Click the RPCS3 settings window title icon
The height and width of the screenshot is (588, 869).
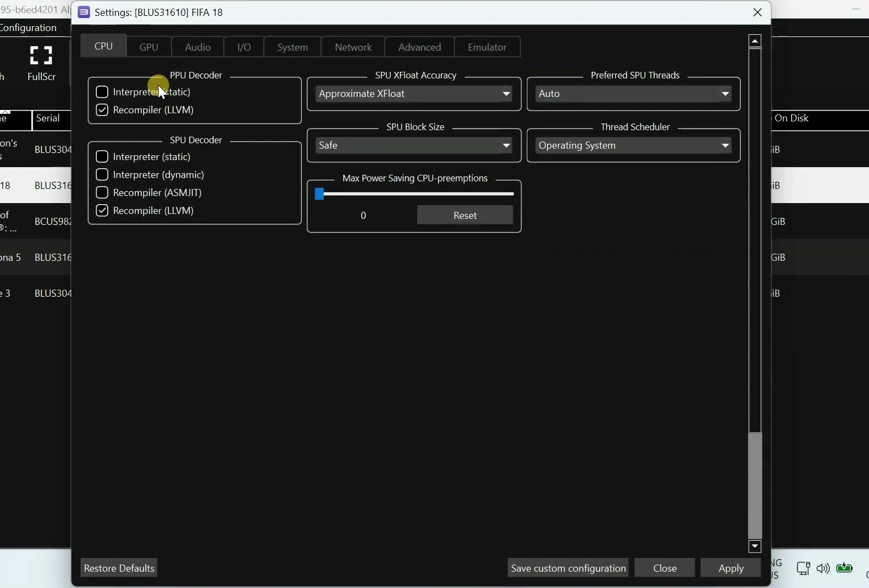coord(84,13)
